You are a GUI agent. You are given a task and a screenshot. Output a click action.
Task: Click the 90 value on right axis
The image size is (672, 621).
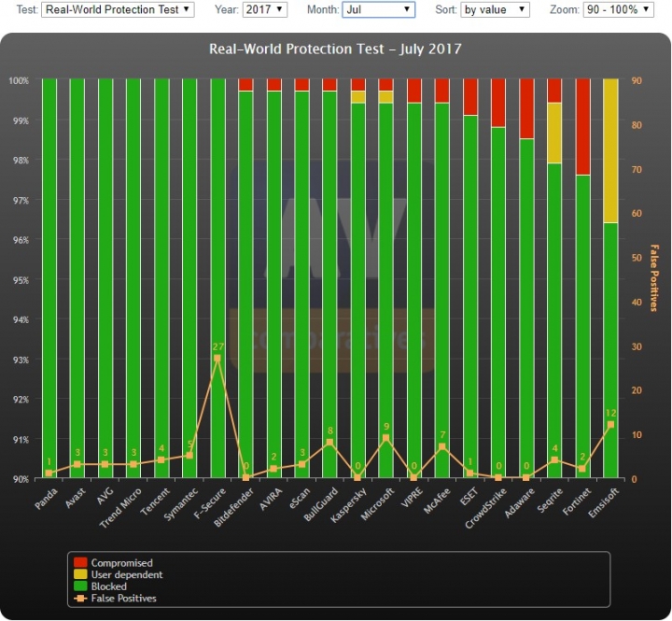coord(637,80)
